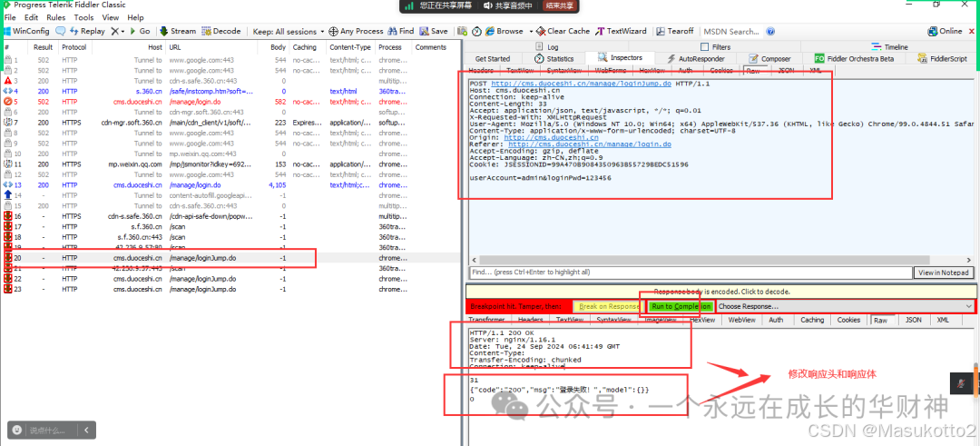Click the yellow decode response body bar
This screenshot has height=446, width=980.
tap(722, 291)
